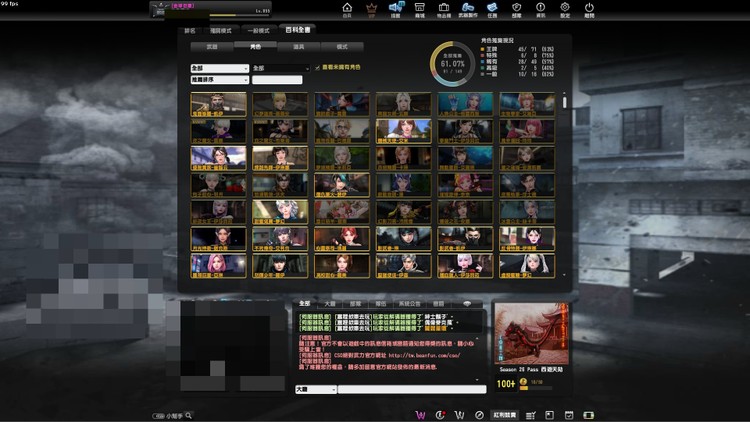Screen dimensions: 750x422
Task: Click the compass icon in bottom bar
Action: coord(479,415)
